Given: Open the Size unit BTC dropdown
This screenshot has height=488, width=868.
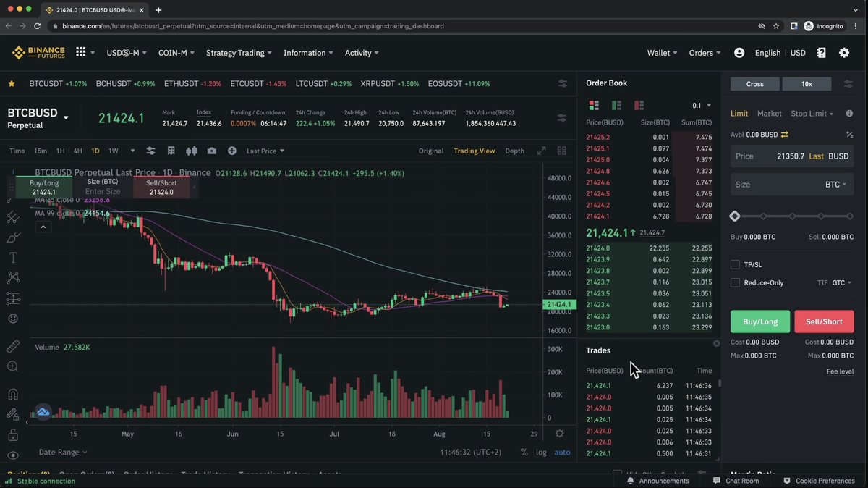Looking at the screenshot, I should (835, 185).
